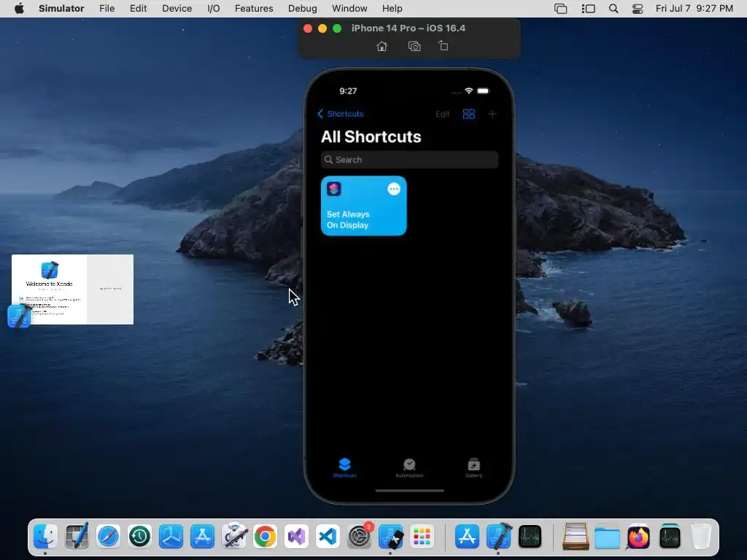Click the Screen Mirroring icon in the menu bar
747x560 pixels.
(561, 9)
